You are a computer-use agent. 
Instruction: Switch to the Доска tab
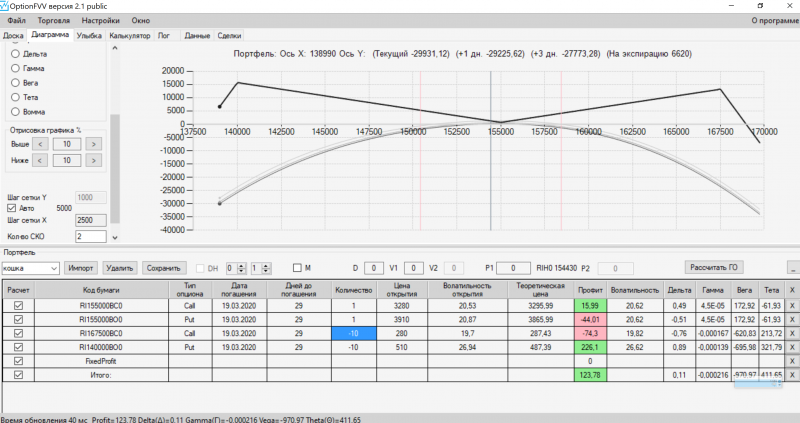[13, 36]
